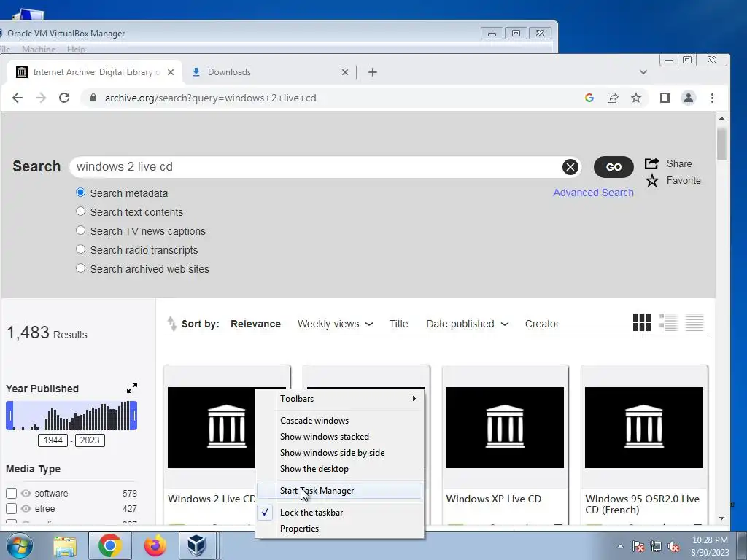Choose Show the desktop

(340, 469)
